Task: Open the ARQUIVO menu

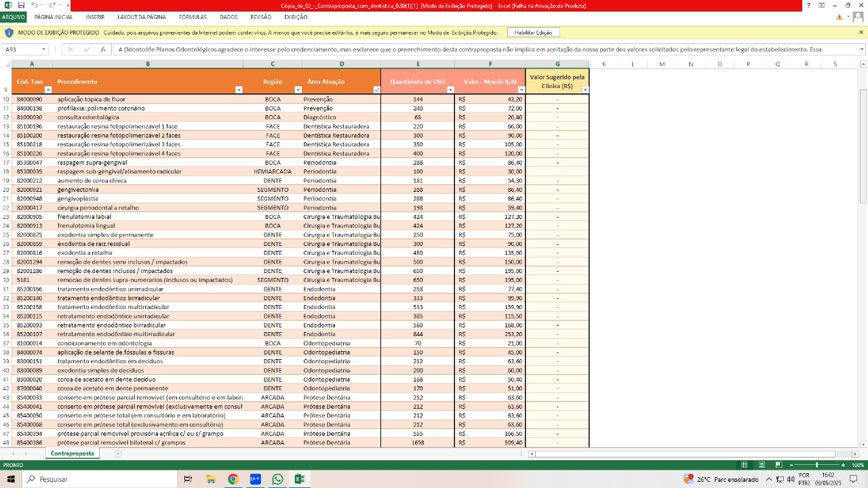Action: [x=13, y=17]
